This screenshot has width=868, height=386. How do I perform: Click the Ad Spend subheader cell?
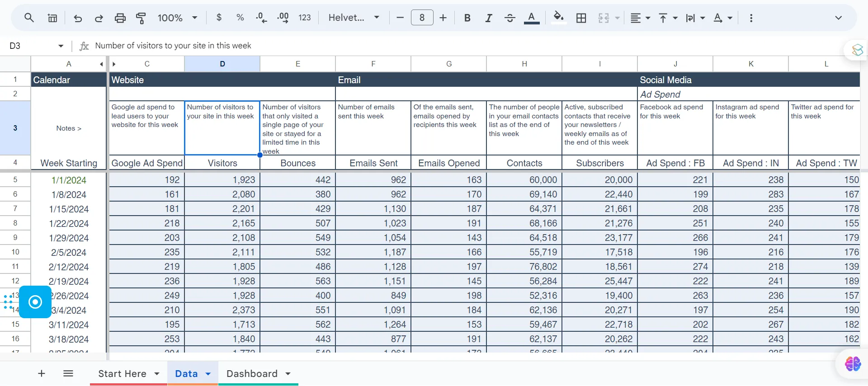click(749, 94)
